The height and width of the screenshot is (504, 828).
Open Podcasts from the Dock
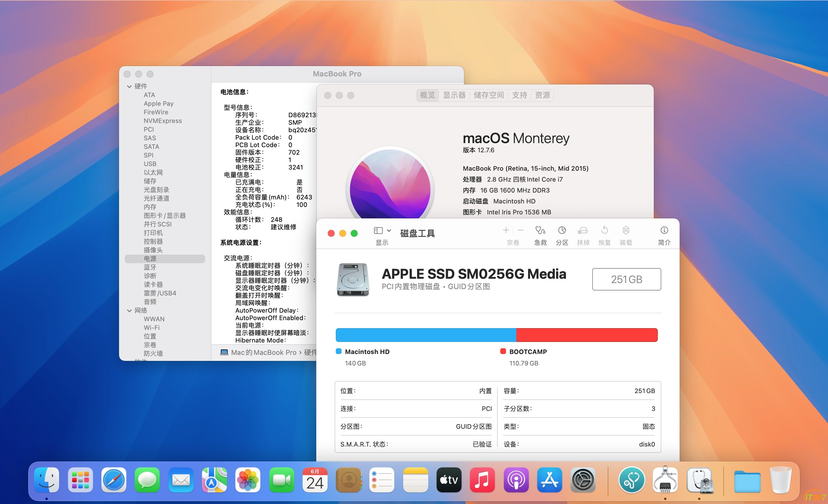click(x=516, y=480)
